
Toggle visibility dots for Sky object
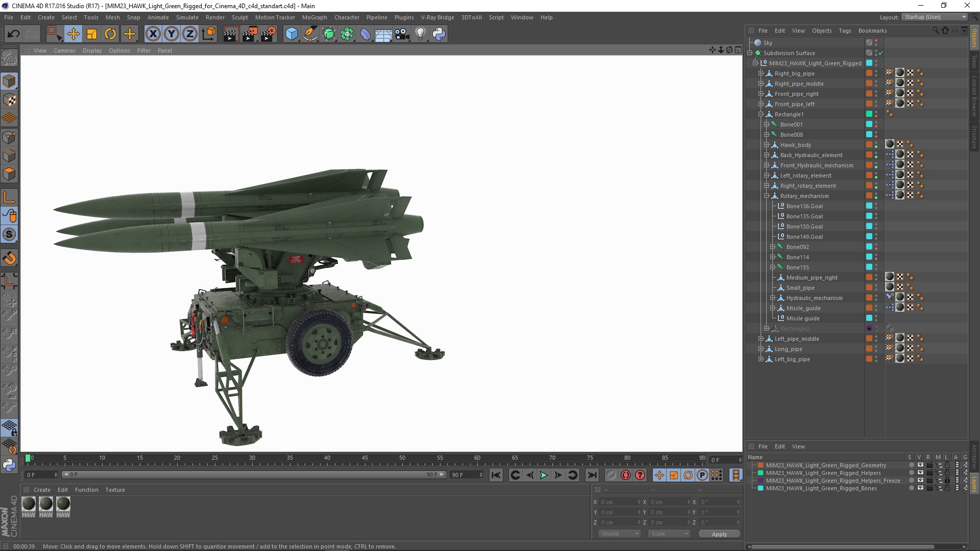pyautogui.click(x=876, y=43)
